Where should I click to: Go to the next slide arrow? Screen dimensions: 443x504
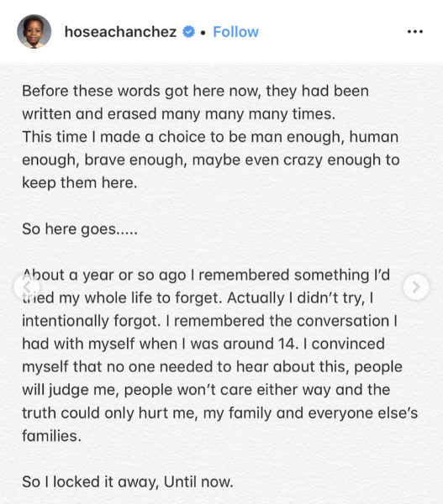click(x=416, y=286)
